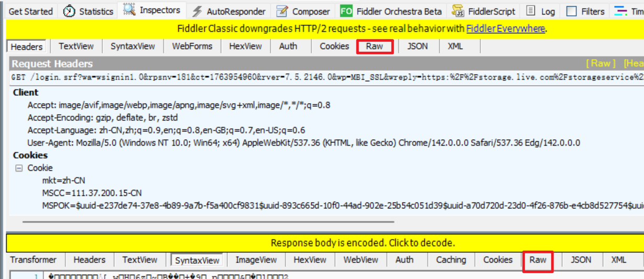Select response SyntaxView tab
The height and width of the screenshot is (279, 644).
197,260
